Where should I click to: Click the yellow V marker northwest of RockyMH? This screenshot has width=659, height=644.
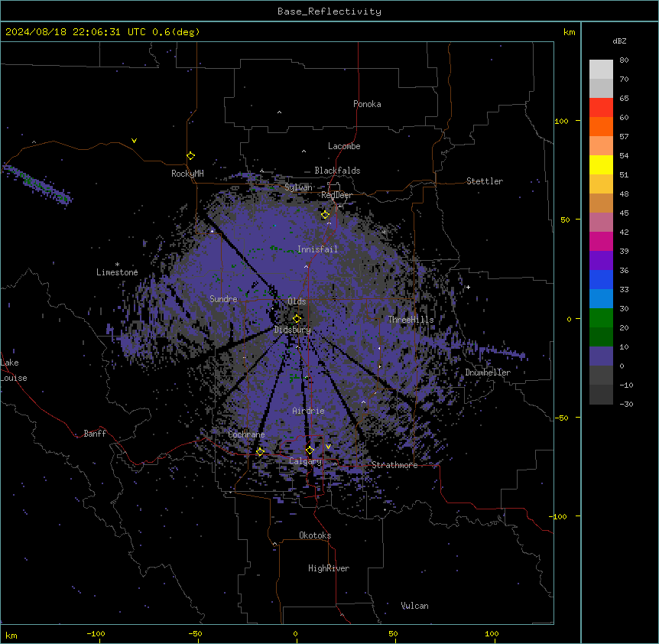pos(134,141)
